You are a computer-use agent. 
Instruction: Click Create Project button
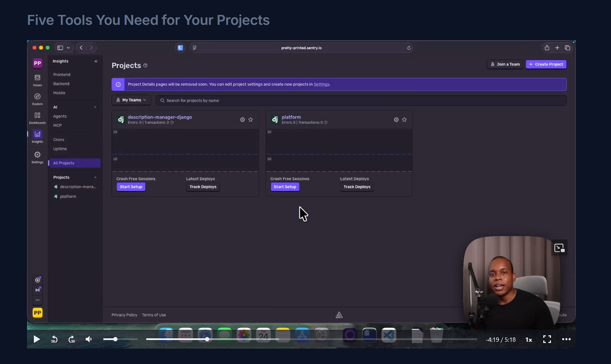click(x=546, y=64)
